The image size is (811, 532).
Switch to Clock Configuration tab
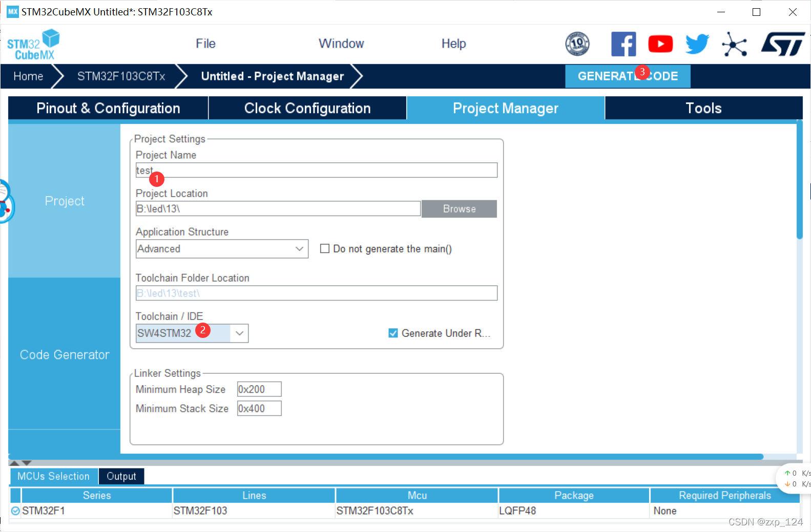click(307, 108)
